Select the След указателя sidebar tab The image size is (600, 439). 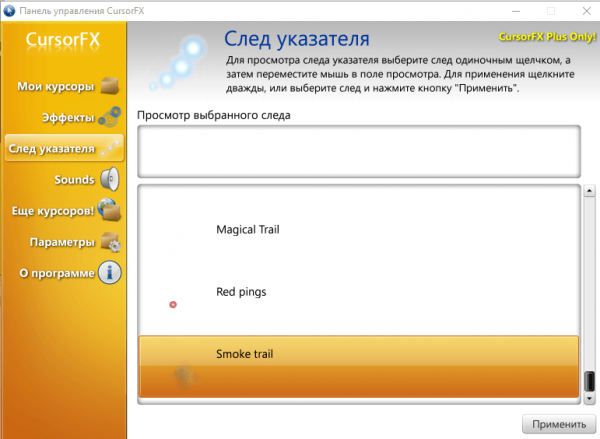64,148
